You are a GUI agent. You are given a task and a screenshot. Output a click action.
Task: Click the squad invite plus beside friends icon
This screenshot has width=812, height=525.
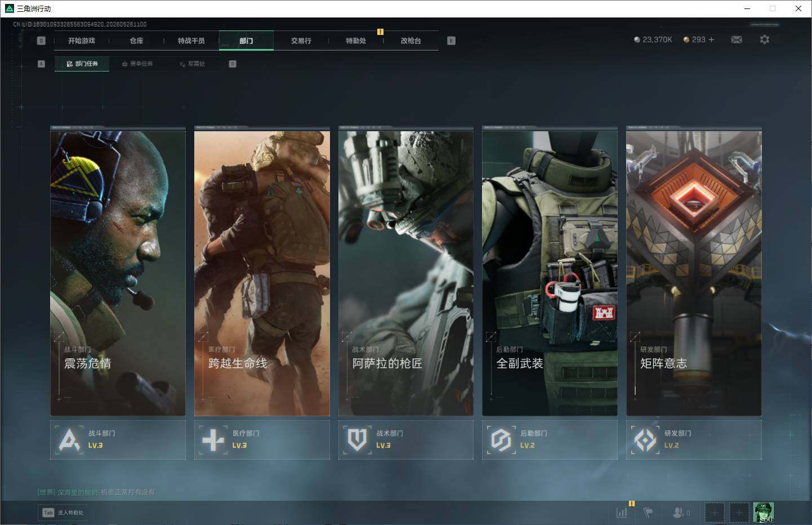(x=714, y=513)
